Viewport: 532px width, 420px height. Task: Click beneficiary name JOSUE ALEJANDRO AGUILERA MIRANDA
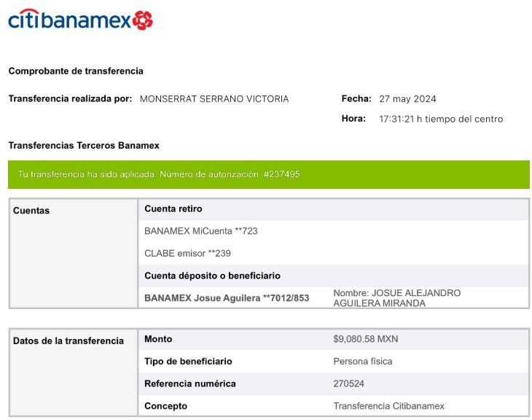[x=396, y=297]
